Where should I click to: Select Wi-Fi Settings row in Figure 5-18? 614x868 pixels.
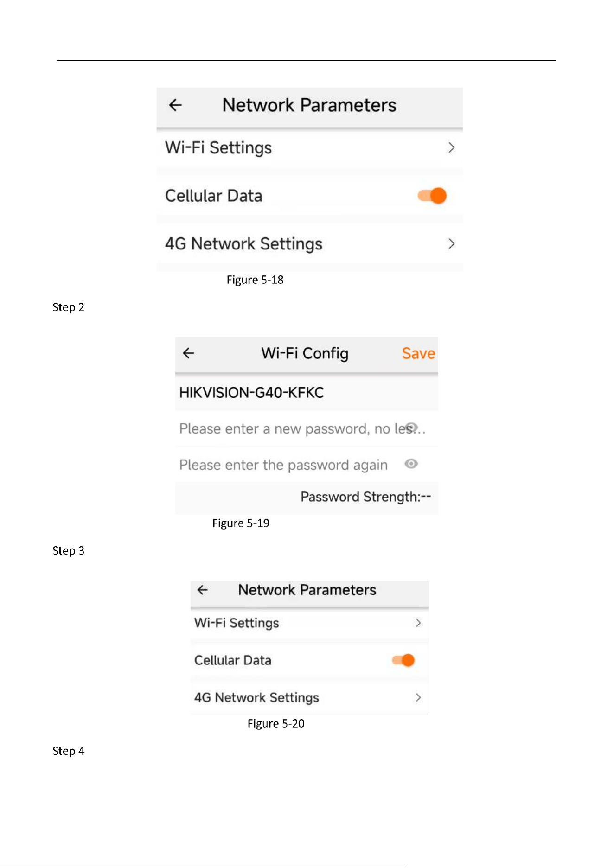coord(310,148)
